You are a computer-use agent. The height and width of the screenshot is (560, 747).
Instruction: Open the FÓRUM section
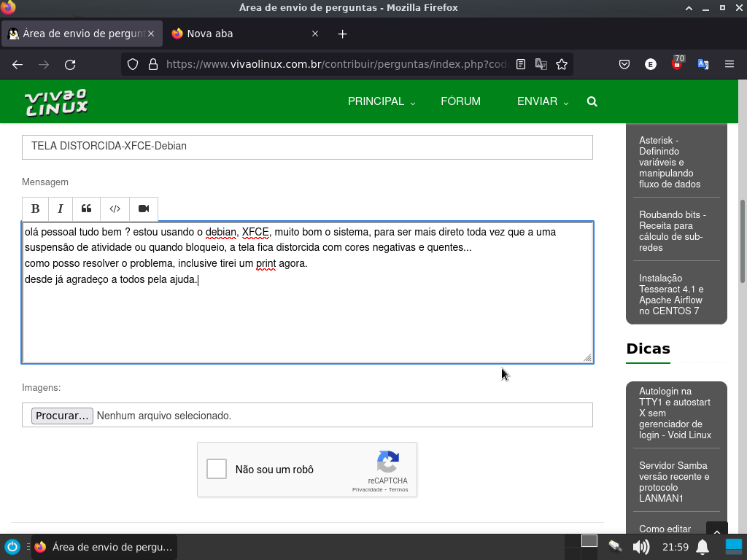461,101
